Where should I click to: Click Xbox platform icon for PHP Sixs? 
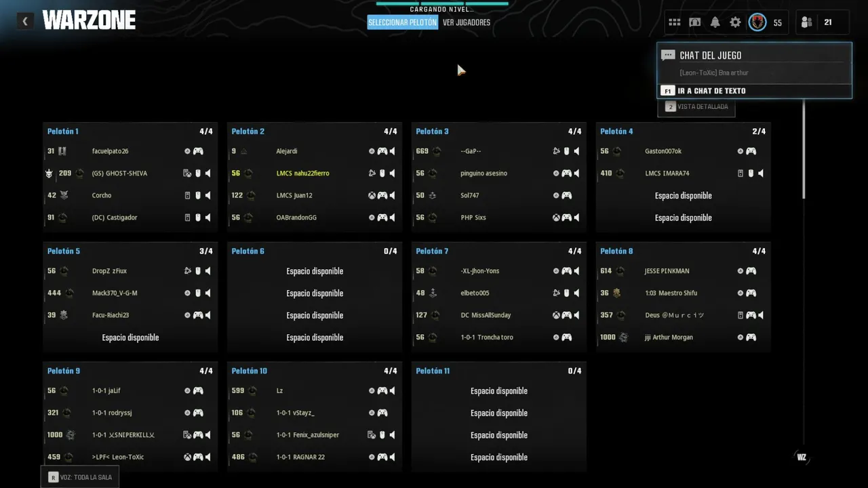[556, 218]
